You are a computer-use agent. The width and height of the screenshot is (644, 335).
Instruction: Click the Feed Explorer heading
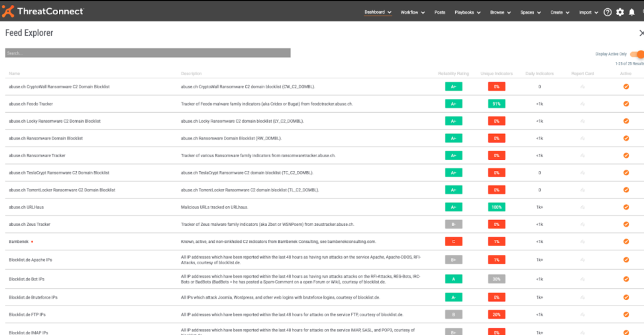[x=29, y=33]
